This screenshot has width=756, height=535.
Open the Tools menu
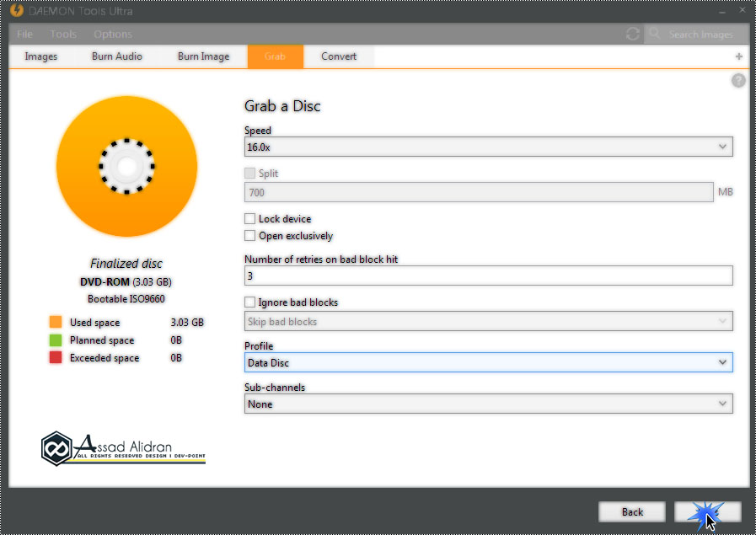[63, 35]
